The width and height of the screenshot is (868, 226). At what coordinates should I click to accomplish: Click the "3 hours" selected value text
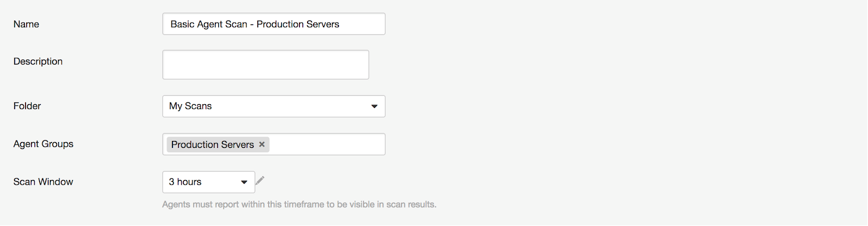[x=185, y=182]
